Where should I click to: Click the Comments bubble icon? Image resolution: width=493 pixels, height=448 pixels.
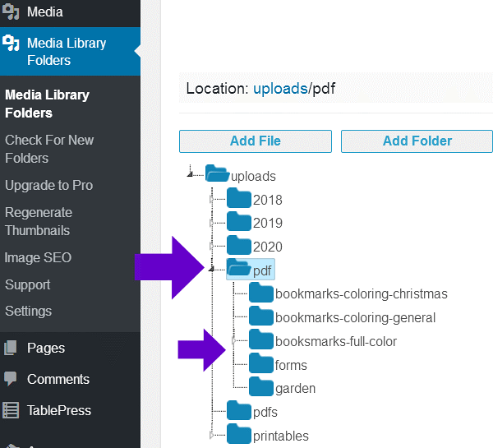11,379
